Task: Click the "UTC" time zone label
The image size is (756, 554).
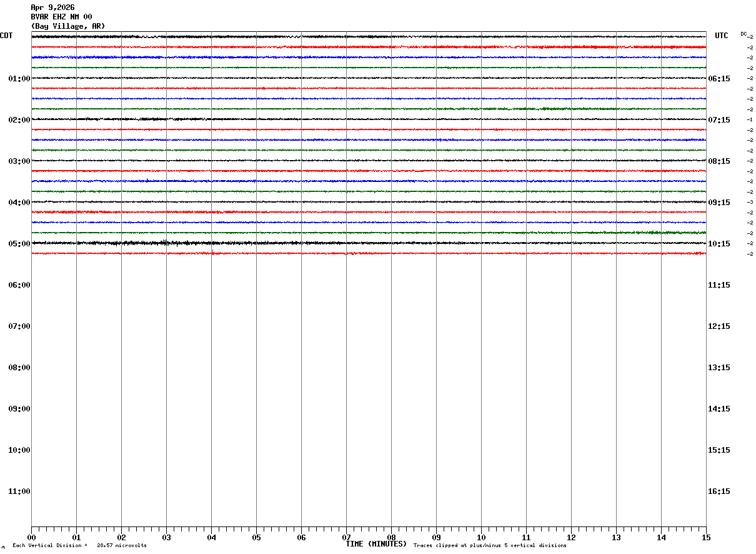Action: click(722, 36)
